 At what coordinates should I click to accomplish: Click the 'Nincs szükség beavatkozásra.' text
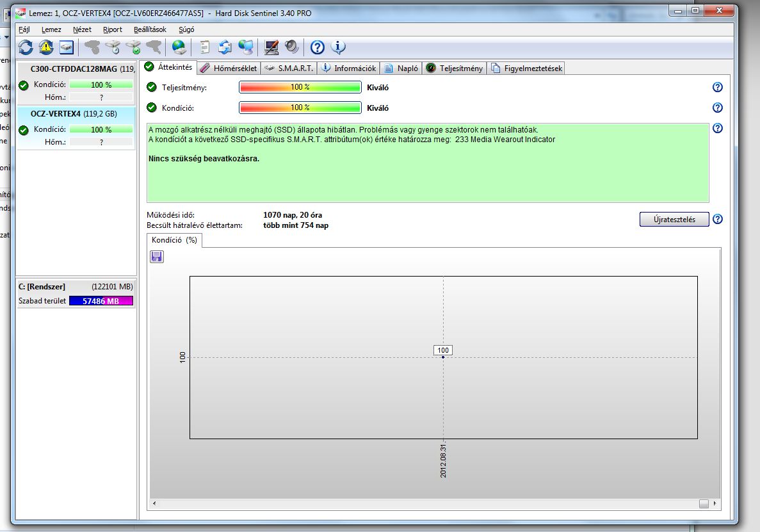coord(204,158)
